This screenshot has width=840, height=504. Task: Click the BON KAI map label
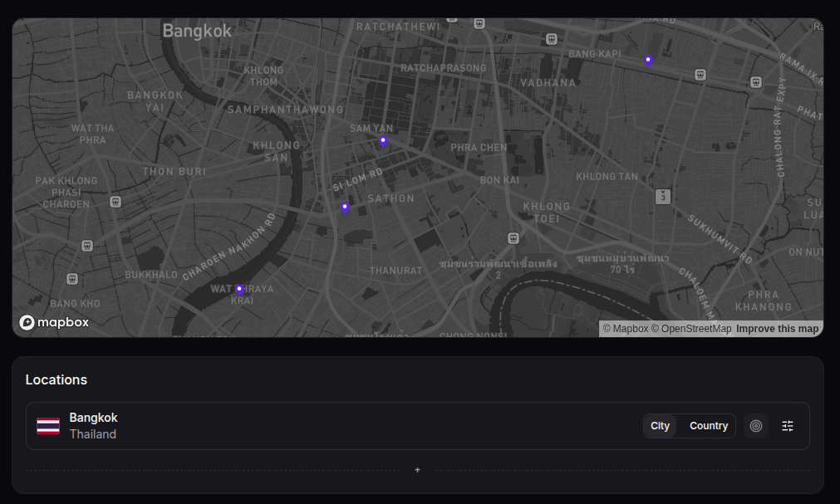point(499,180)
